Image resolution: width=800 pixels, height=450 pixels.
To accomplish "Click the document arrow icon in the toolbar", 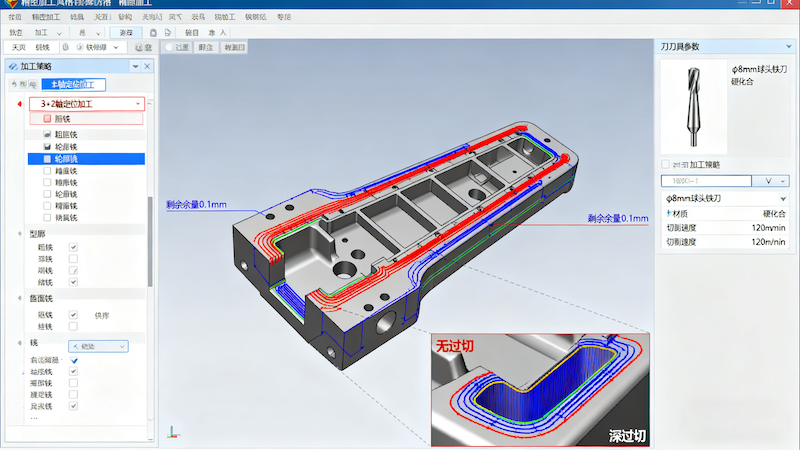I will pos(168,33).
